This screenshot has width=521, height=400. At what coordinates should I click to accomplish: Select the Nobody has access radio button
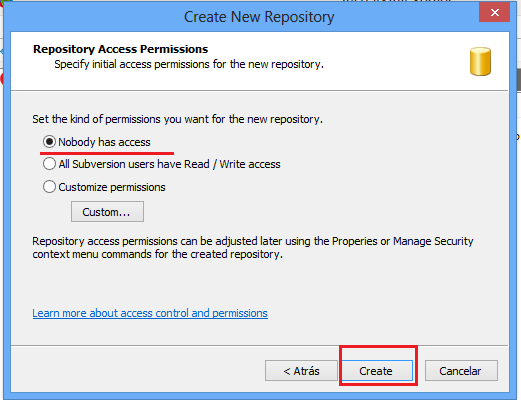tap(49, 142)
